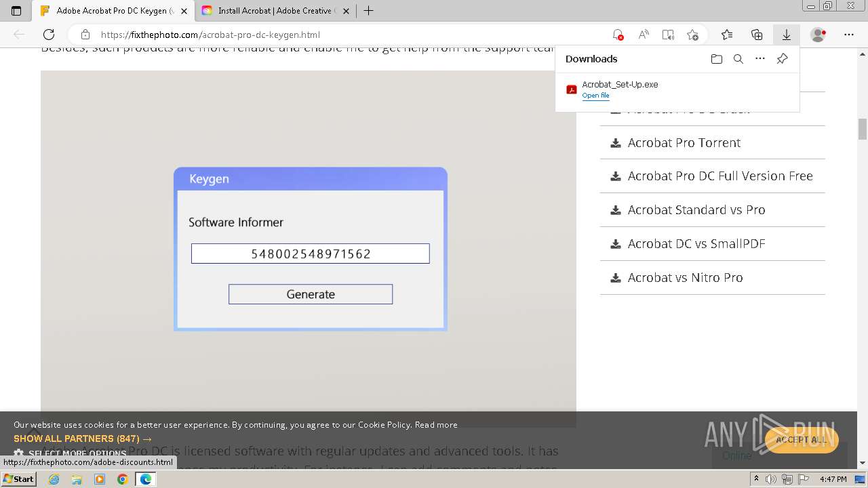Start Read Aloud from address bar

(x=643, y=35)
